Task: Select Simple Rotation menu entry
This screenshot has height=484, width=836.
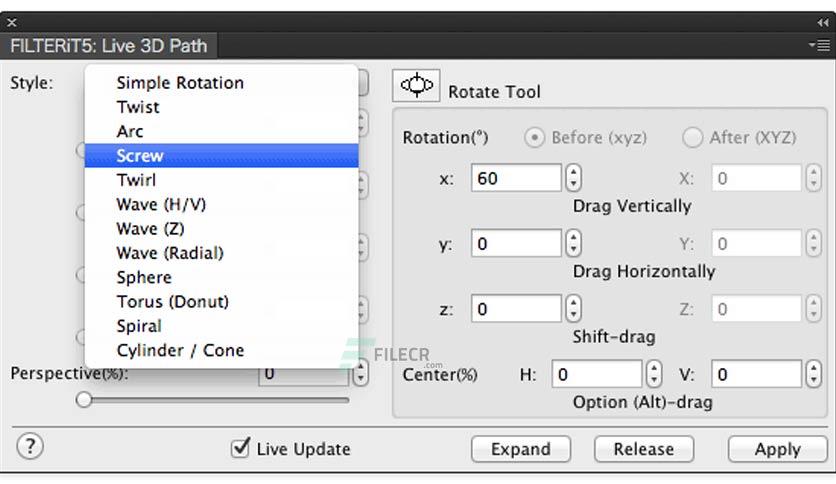Action: 221,83
